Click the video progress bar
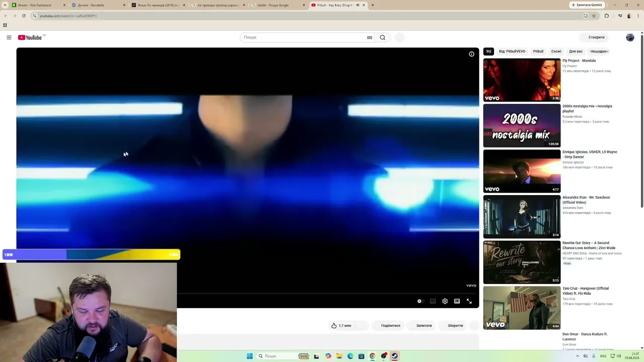This screenshot has width=644, height=362. pyautogui.click(x=328, y=293)
